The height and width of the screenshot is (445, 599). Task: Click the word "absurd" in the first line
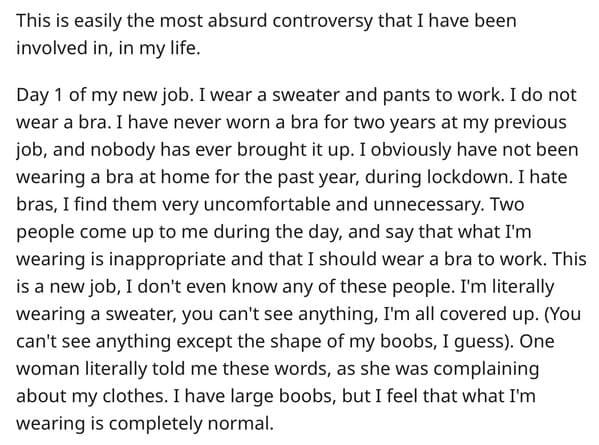237,20
